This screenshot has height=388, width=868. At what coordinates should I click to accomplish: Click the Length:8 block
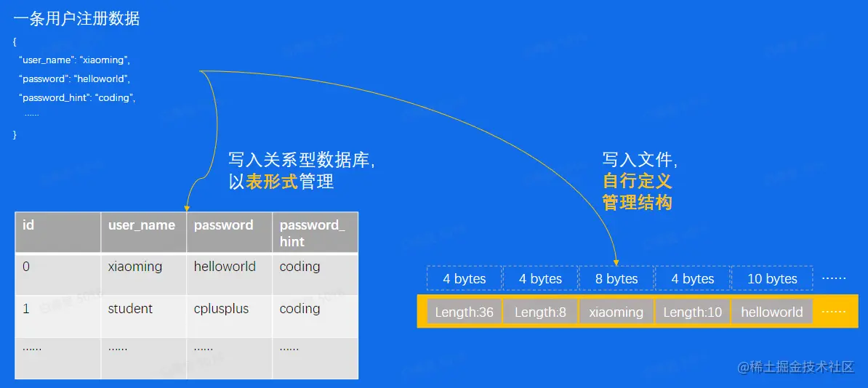(x=540, y=312)
